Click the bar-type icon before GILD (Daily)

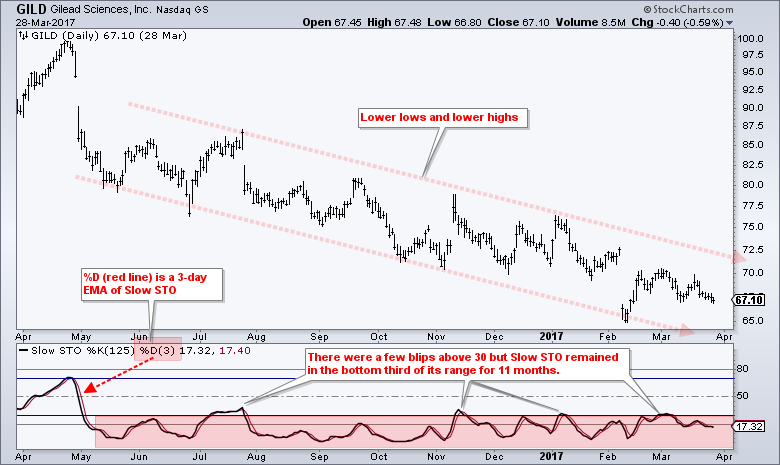(x=23, y=36)
